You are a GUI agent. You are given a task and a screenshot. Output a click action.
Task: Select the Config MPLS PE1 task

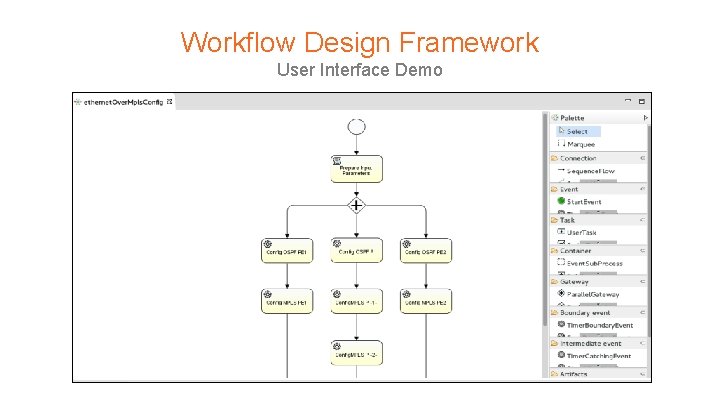pos(287,301)
